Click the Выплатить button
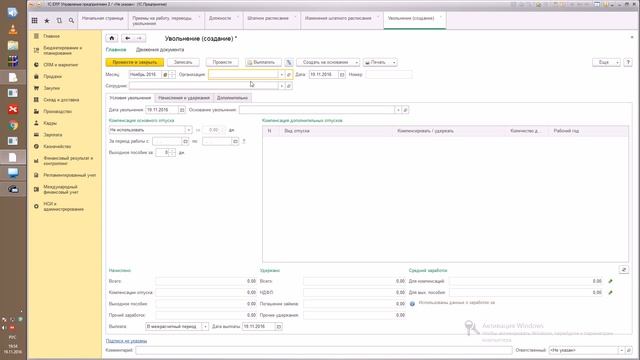640x360 pixels. (262, 62)
